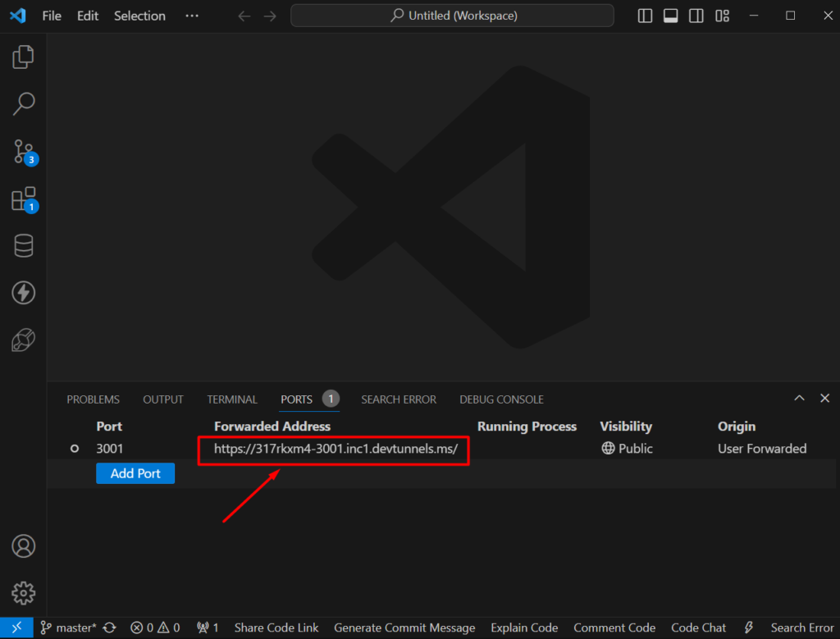The width and height of the screenshot is (840, 639).
Task: Switch to the OUTPUT tab
Action: pos(163,399)
